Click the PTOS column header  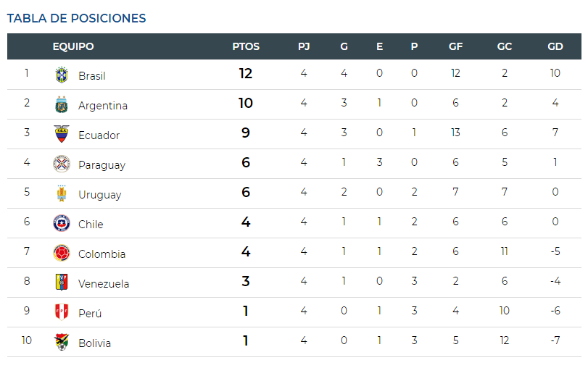tap(246, 46)
